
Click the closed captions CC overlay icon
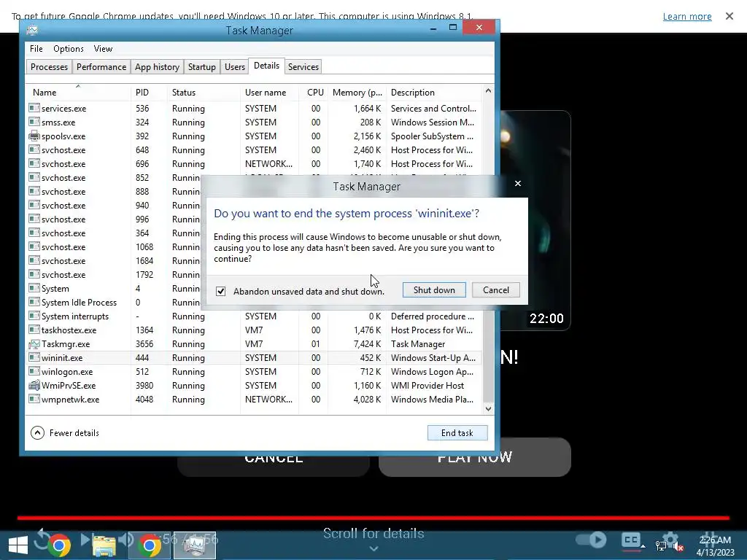click(631, 540)
